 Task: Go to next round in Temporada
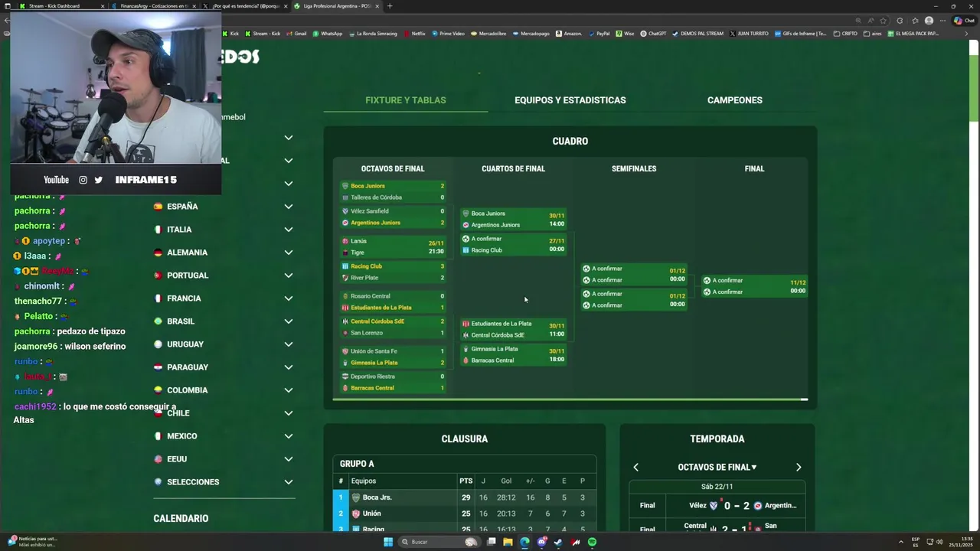799,467
